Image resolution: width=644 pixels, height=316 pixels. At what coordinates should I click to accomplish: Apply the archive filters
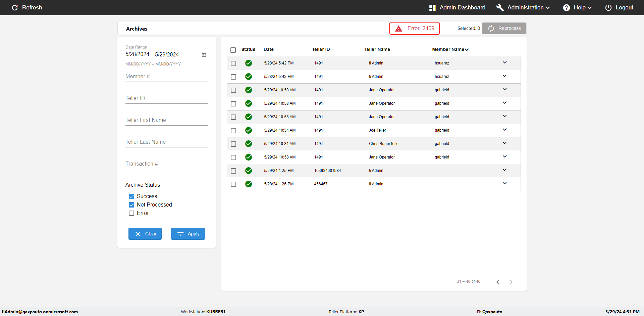[x=188, y=234]
